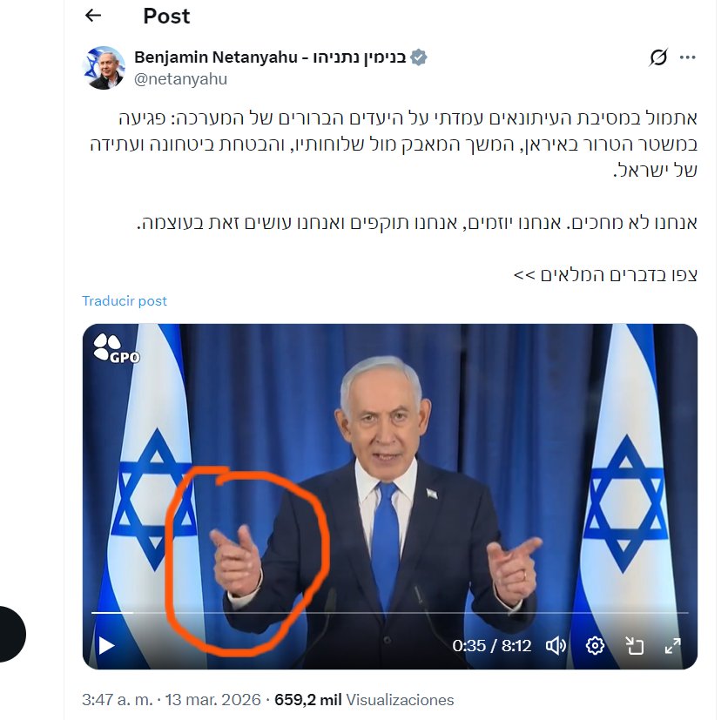Viewport: 728px width, 720px height.
Task: Go back using the left arrow
Action: 93,16
